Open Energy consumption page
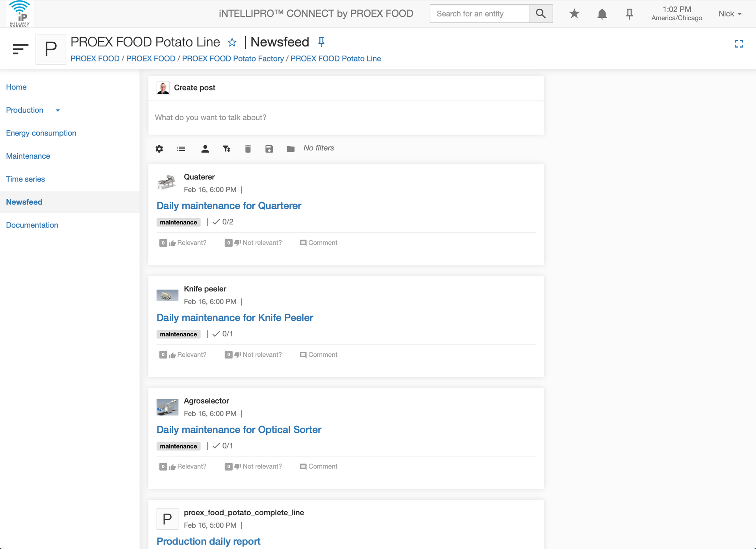The width and height of the screenshot is (756, 549). (41, 133)
